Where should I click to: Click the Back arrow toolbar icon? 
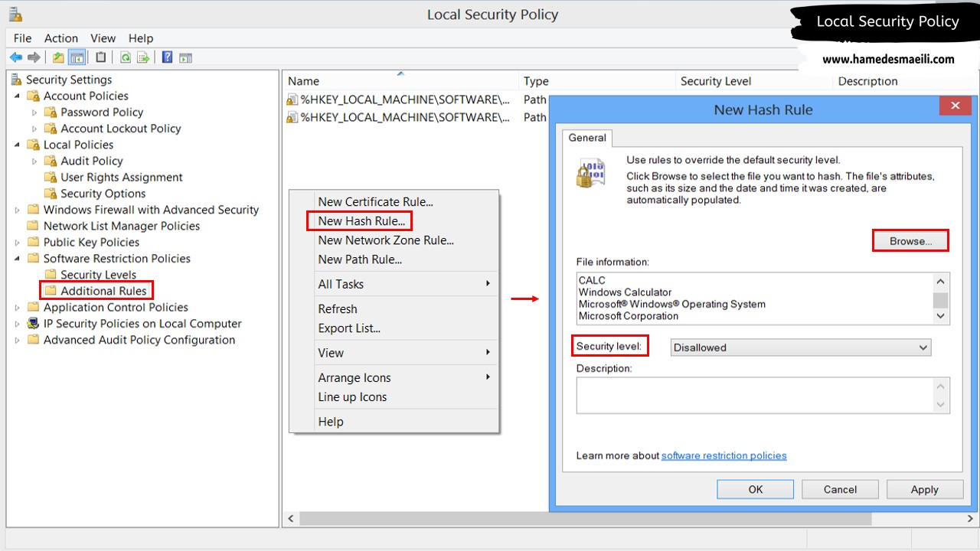[15, 57]
